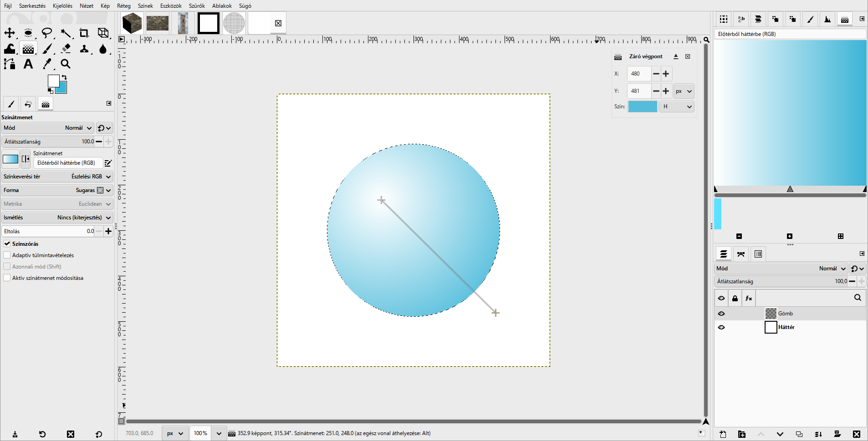
Task: Create a new layer button
Action: point(723,434)
